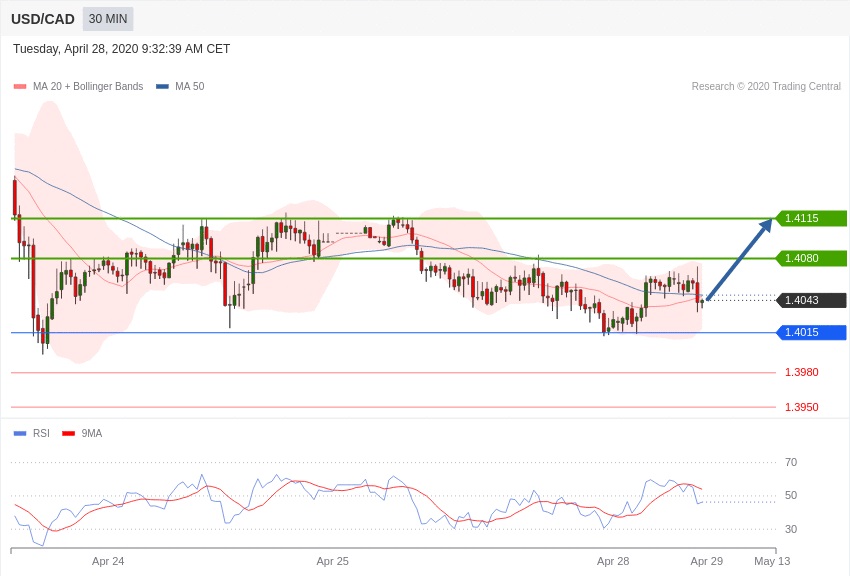This screenshot has height=576, width=850.
Task: Click the RSI 70 level label
Action: (791, 462)
